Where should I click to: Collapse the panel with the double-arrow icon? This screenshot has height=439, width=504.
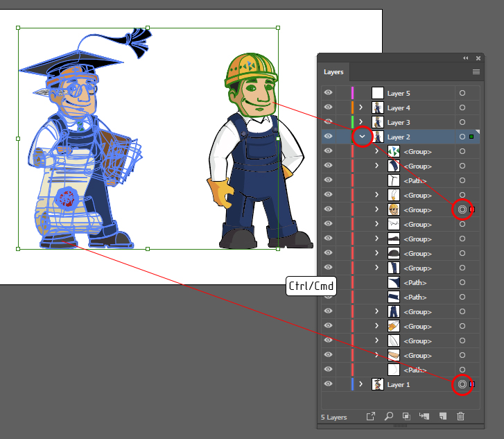[466, 58]
